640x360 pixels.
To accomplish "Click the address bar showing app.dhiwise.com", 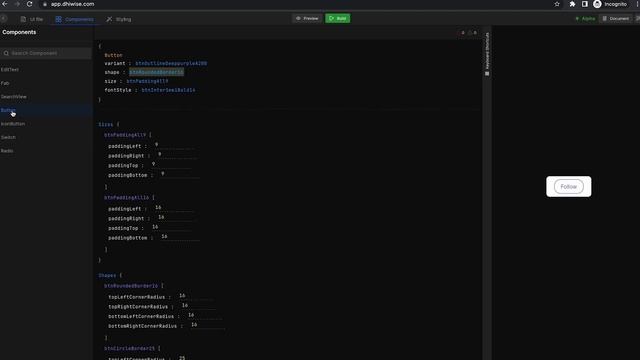I will click(x=73, y=4).
